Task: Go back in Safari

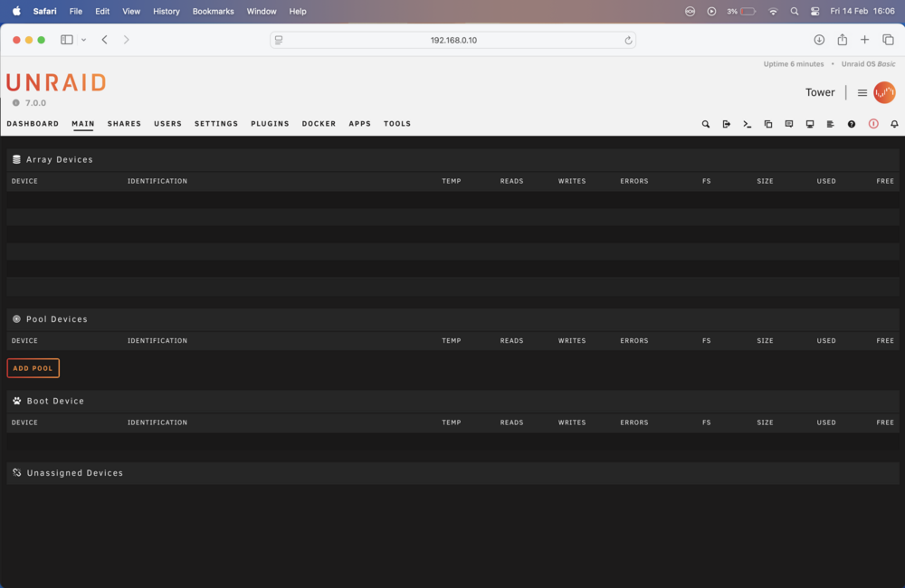Action: pyautogui.click(x=104, y=40)
